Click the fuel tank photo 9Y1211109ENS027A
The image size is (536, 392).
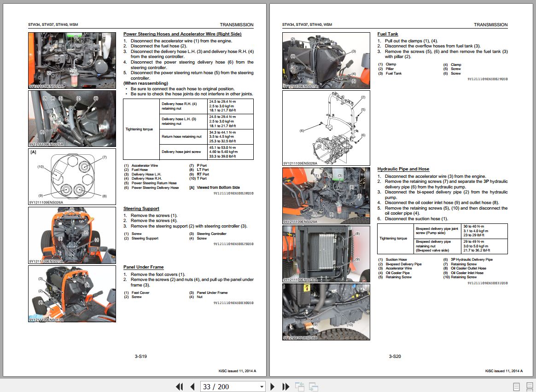[326, 60]
